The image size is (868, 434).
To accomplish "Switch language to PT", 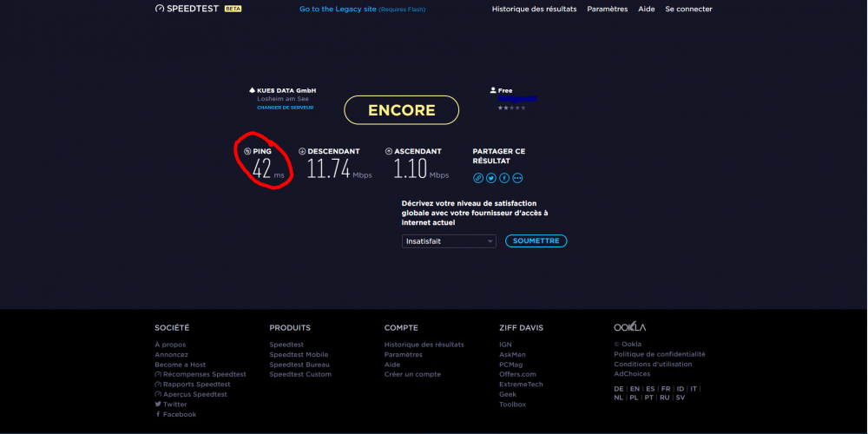I will [648, 398].
